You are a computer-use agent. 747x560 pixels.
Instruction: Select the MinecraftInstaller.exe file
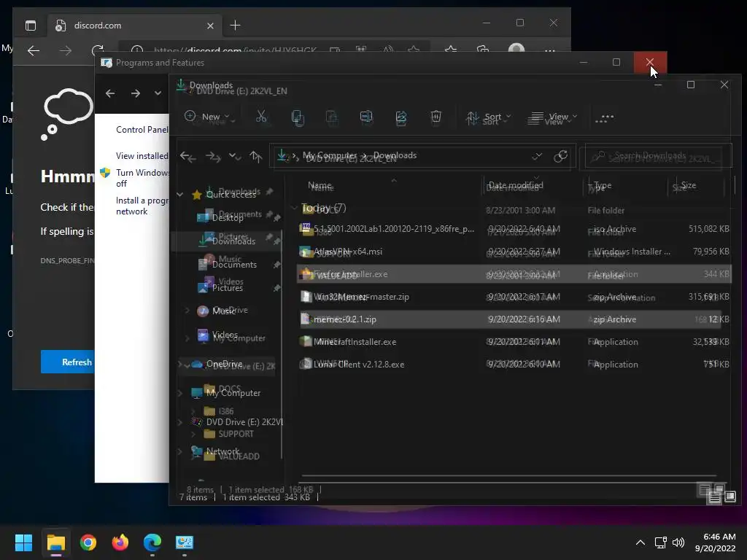514,342
